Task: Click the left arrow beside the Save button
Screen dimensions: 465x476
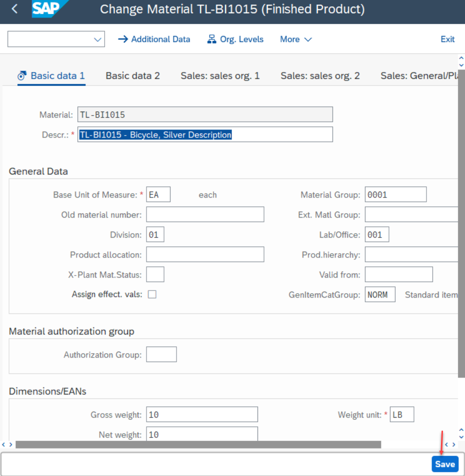Action: pos(446,444)
